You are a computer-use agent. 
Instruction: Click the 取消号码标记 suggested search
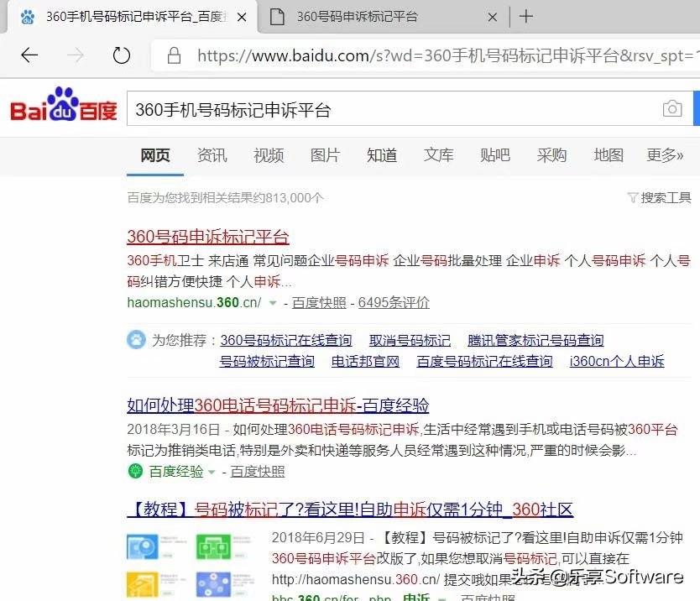[x=410, y=339]
